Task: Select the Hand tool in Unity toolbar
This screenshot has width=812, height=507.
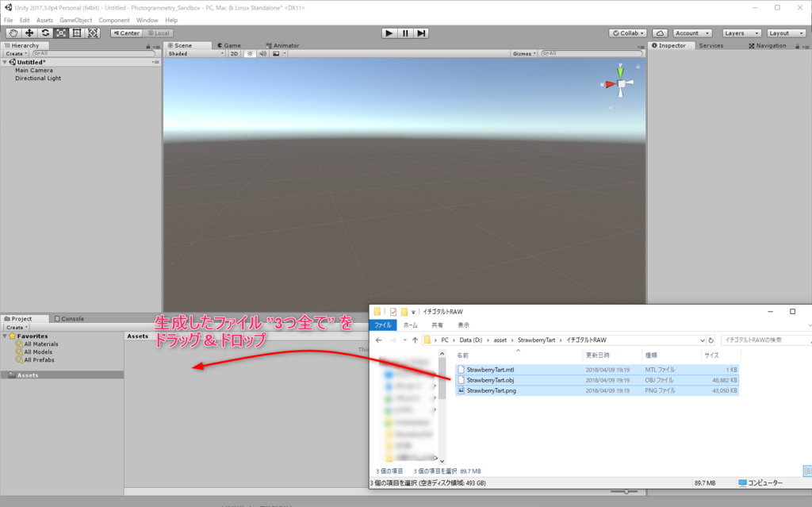Action: pyautogui.click(x=13, y=33)
